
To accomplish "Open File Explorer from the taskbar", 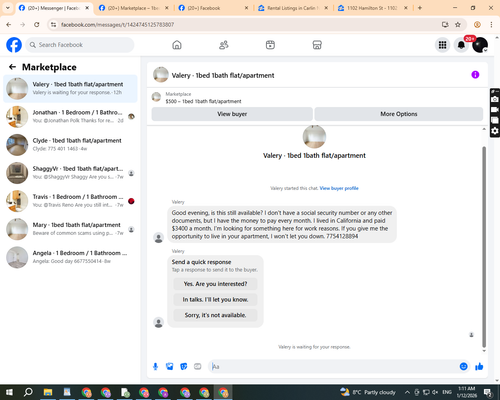I will 48,392.
